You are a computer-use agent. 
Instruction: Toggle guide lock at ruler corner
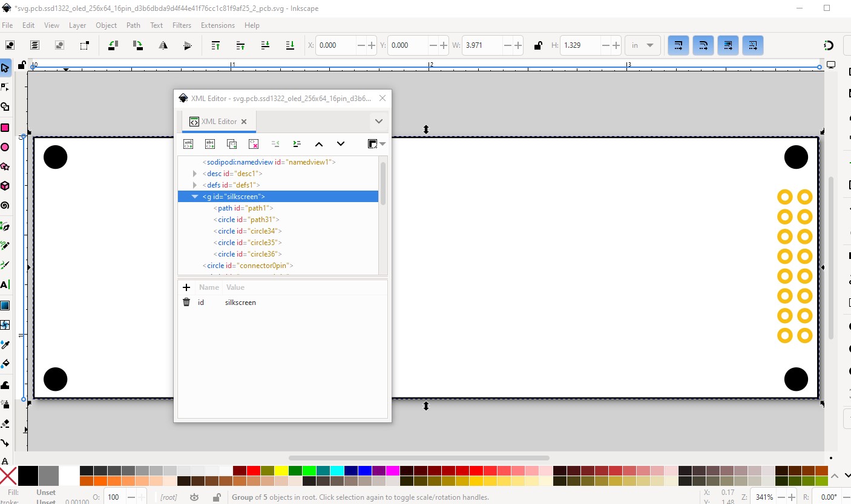click(22, 65)
